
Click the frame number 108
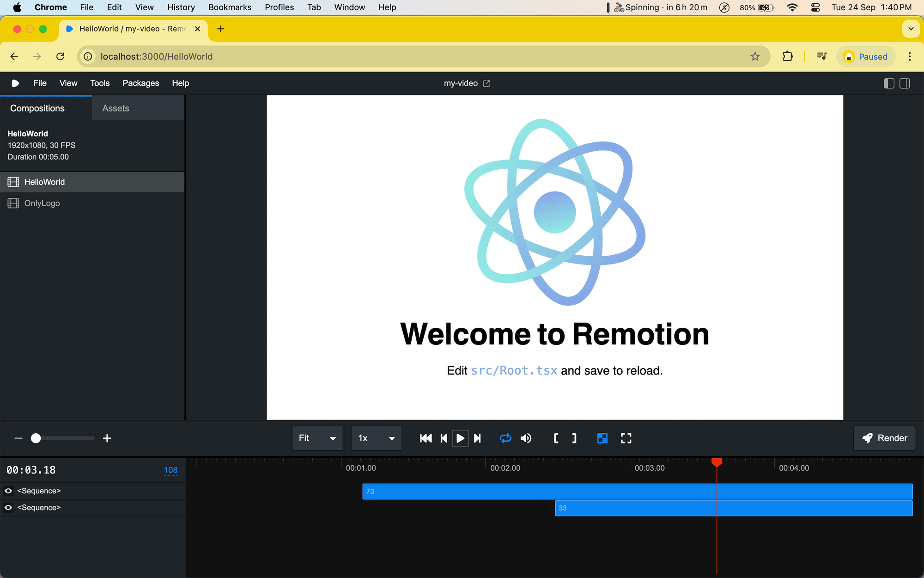[170, 470]
